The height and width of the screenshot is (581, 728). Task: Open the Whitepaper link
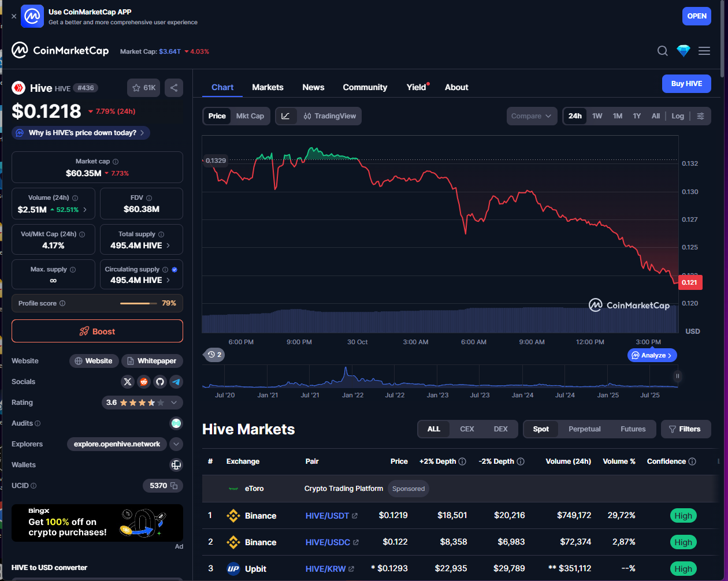point(152,361)
